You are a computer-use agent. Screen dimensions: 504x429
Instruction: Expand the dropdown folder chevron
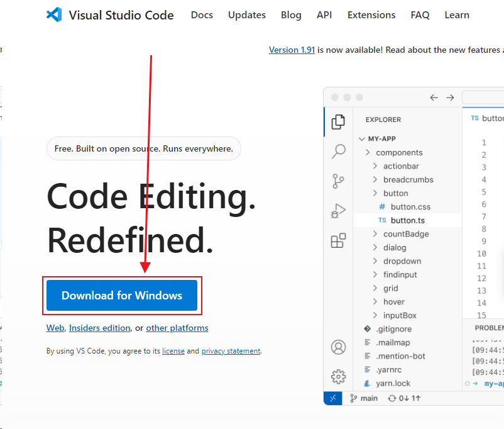pyautogui.click(x=375, y=260)
